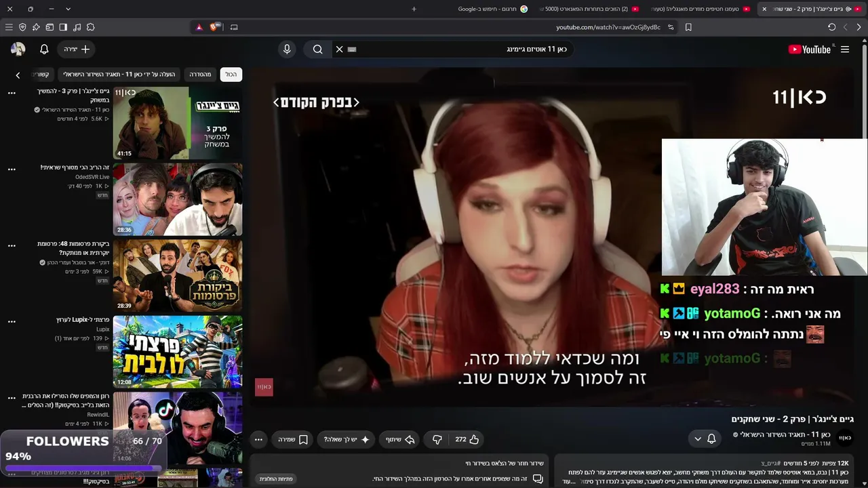Viewport: 868px width, 488px height.
Task: Expand the tab search dropdown chevron
Action: [68, 9]
